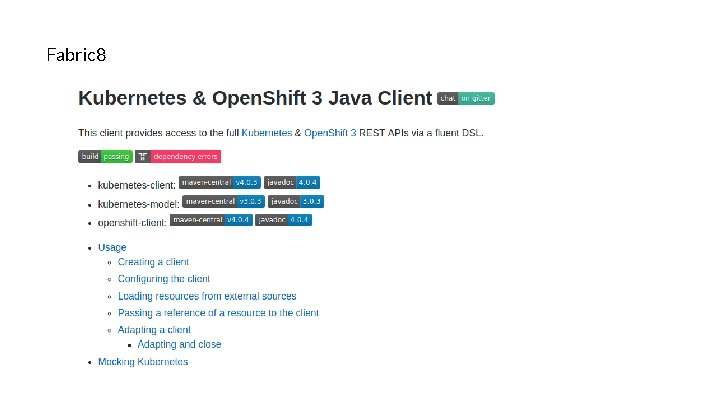
Task: Click the Kubernetes & OpenShift 3 Java Client heading
Action: click(255, 98)
